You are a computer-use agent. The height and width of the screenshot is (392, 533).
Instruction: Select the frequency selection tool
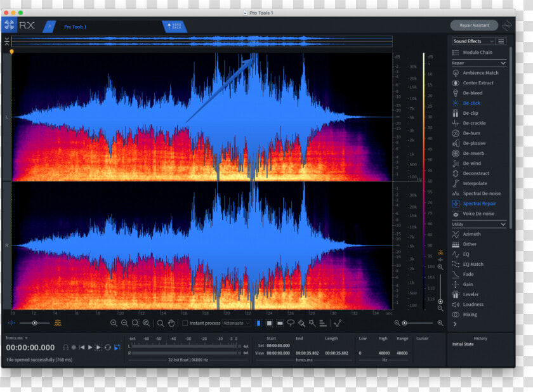[x=280, y=323]
